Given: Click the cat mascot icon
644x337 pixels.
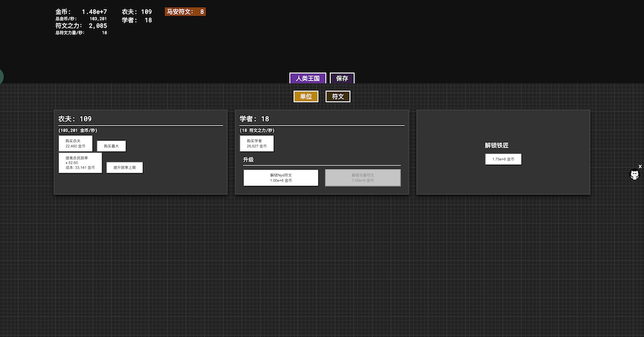Looking at the screenshot, I should tap(634, 175).
